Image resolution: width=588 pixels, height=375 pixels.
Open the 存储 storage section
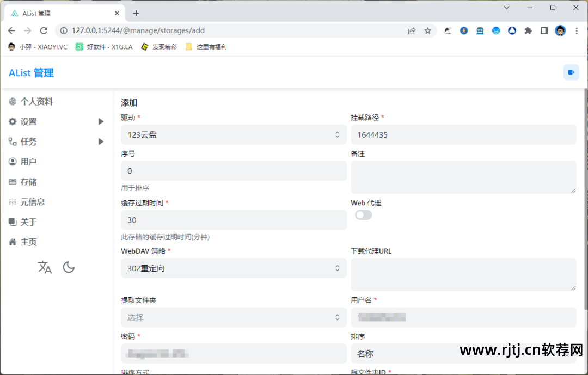28,182
